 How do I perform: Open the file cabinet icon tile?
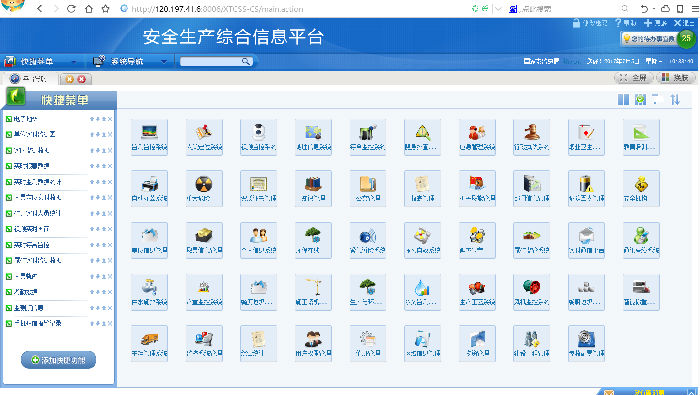pyautogui.click(x=532, y=188)
